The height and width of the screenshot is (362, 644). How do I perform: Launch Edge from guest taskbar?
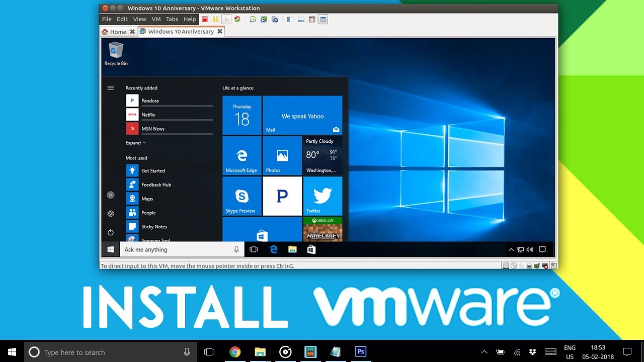(274, 249)
